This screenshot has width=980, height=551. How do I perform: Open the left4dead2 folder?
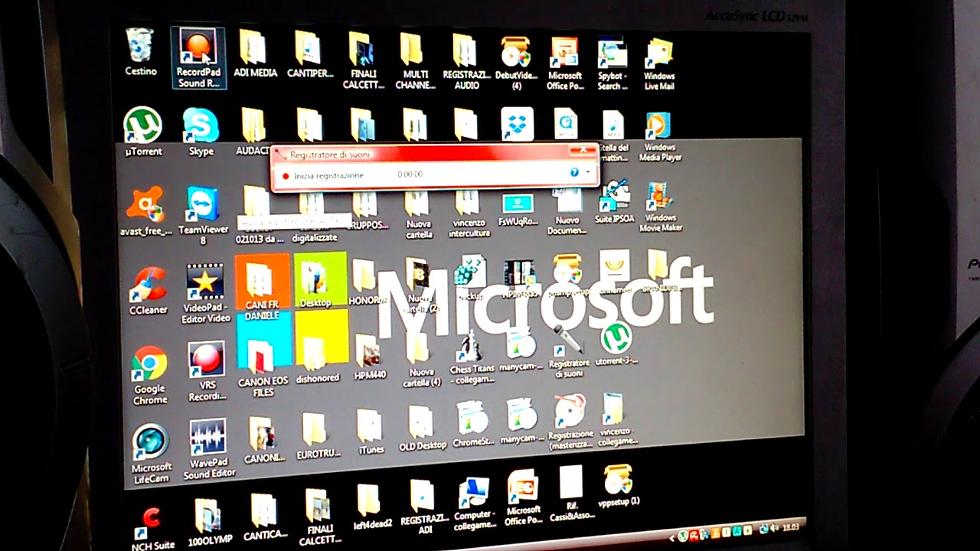(372, 506)
